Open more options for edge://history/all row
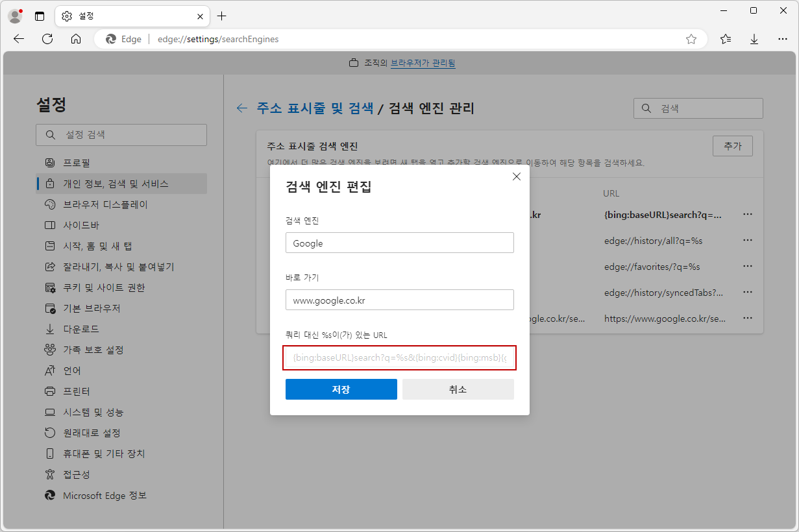 748,240
